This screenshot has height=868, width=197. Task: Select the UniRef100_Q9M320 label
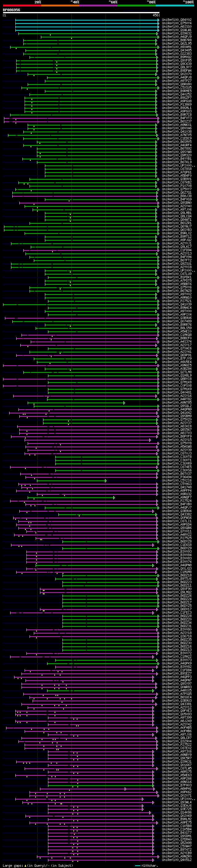(177, 155)
